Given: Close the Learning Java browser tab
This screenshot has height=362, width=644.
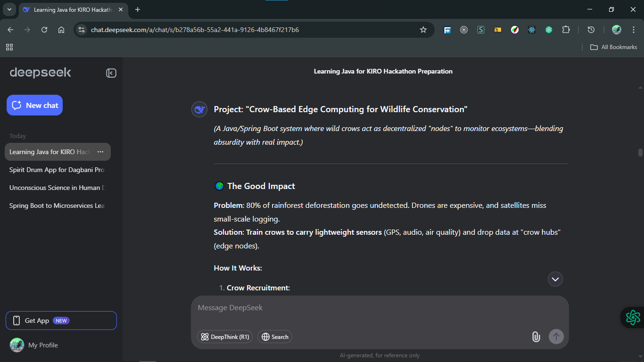Looking at the screenshot, I should tap(120, 9).
